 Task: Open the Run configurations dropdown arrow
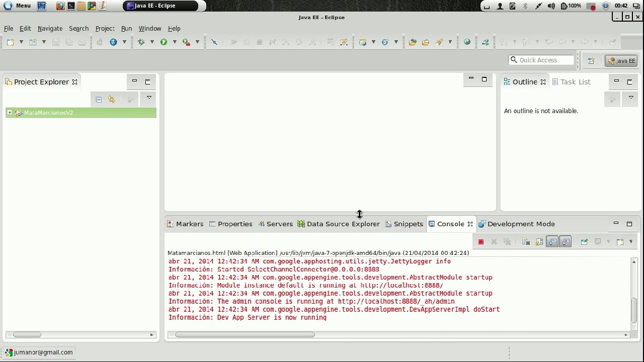pyautogui.click(x=175, y=42)
